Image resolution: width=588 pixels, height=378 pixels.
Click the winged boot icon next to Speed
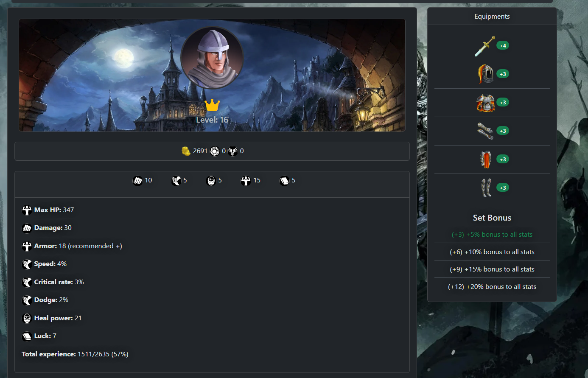[x=27, y=264]
